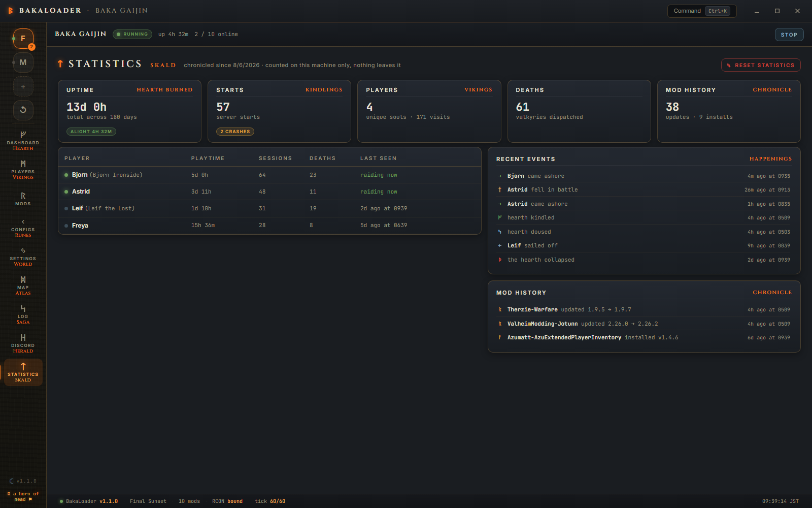Sort by the PLAYTIME column header
Screen dimensions: 812x508
click(208, 158)
